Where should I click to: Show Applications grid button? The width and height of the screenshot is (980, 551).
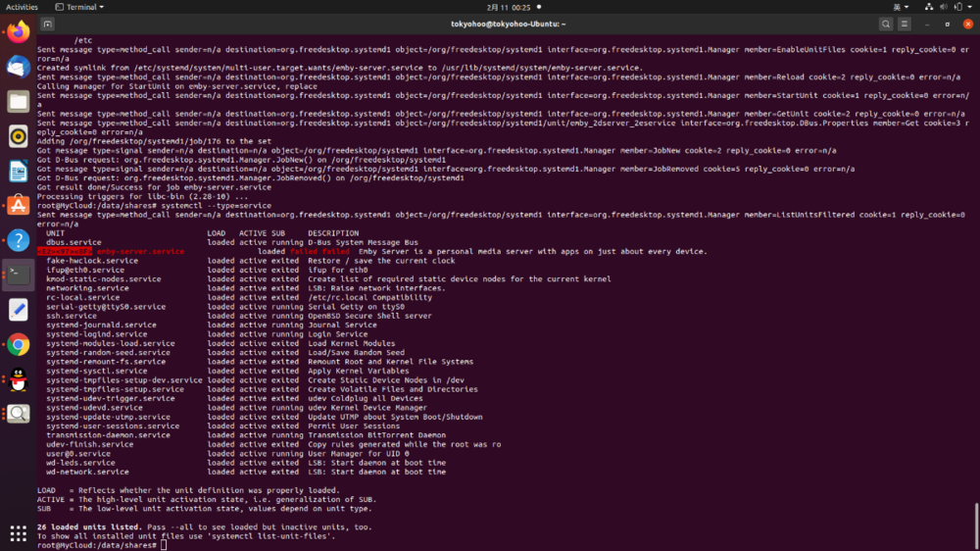tap(18, 533)
